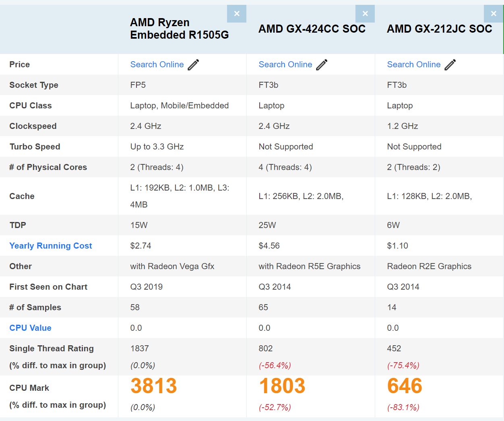Open Search Online for Ryzen Embedded R1505G
Screen dimensions: 504x421
pyautogui.click(x=157, y=64)
